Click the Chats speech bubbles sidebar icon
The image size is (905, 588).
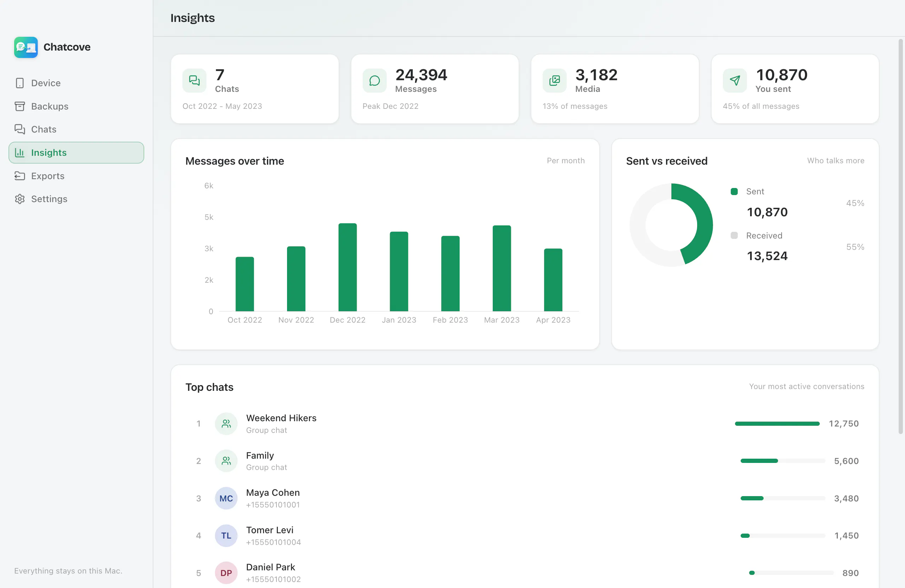coord(20,129)
